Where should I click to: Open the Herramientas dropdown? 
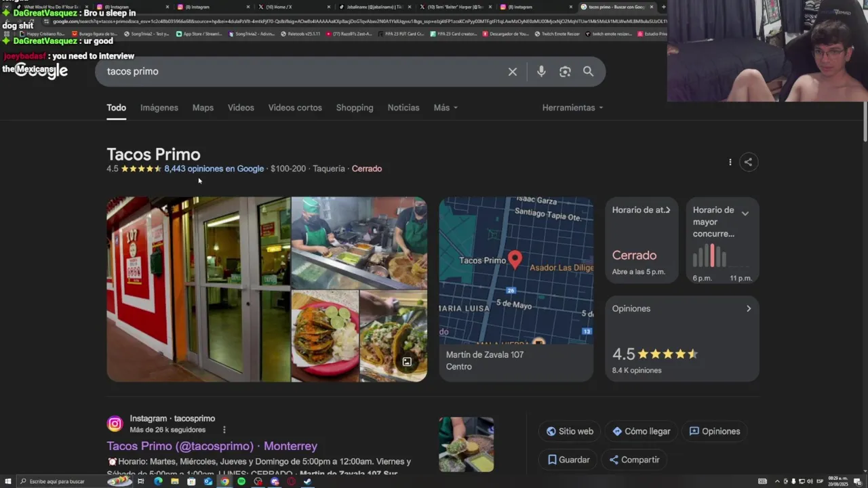572,108
